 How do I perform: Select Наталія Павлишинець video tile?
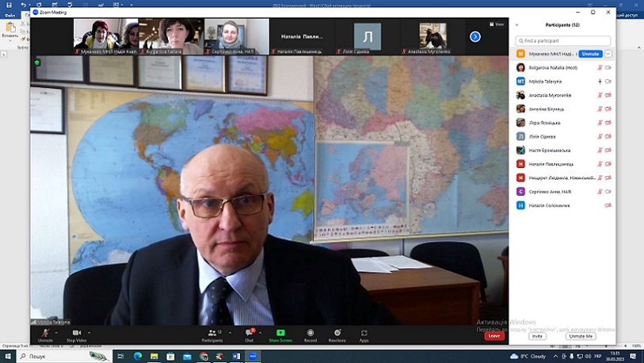pyautogui.click(x=302, y=36)
